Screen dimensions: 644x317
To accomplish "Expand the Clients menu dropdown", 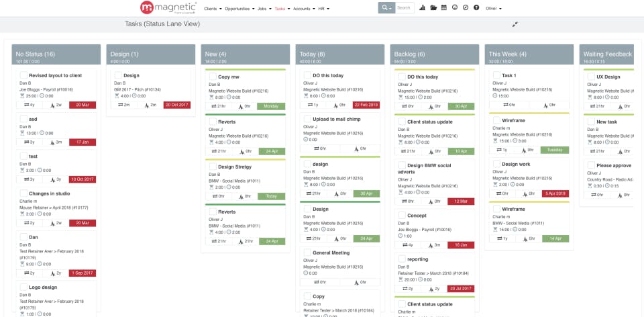I will coord(213,8).
